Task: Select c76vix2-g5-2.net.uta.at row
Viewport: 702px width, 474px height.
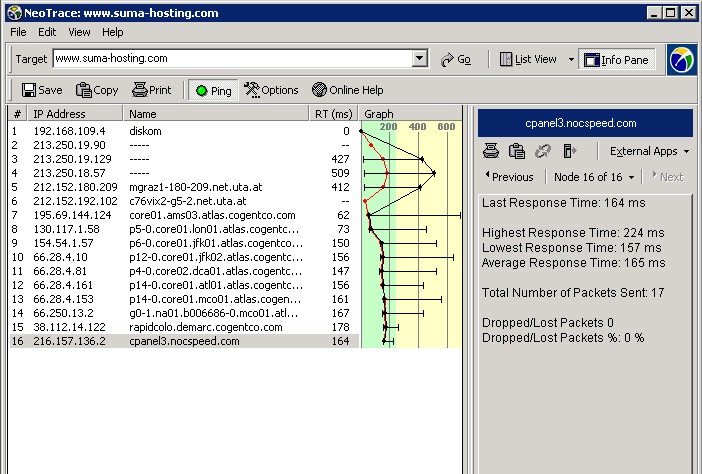Action: 184,201
